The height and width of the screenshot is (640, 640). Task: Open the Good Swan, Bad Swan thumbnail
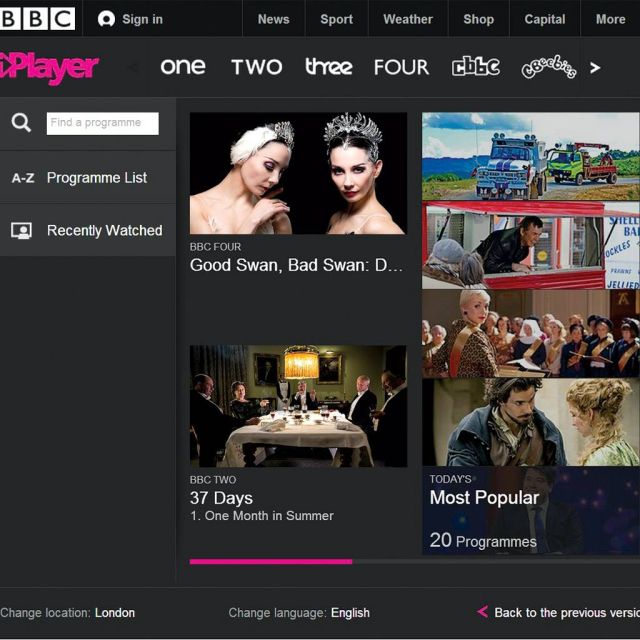coord(298,173)
